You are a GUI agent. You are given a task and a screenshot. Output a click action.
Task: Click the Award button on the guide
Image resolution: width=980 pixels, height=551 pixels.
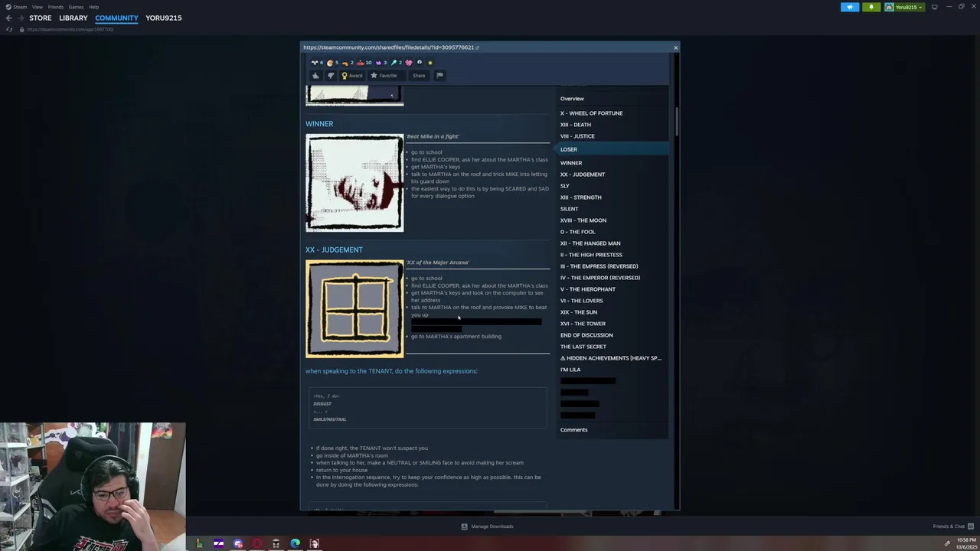click(x=352, y=75)
